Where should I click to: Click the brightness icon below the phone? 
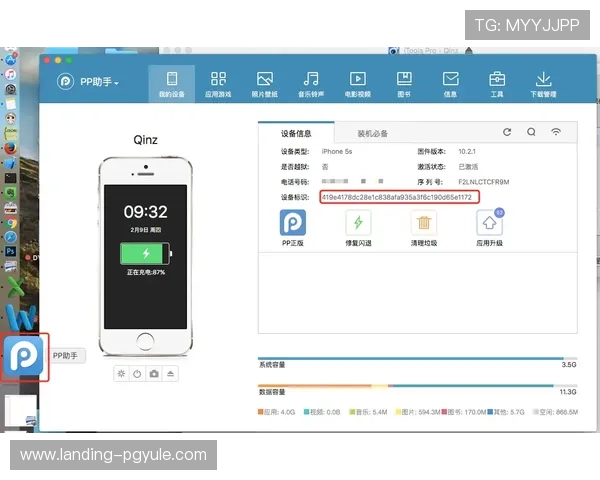click(121, 374)
